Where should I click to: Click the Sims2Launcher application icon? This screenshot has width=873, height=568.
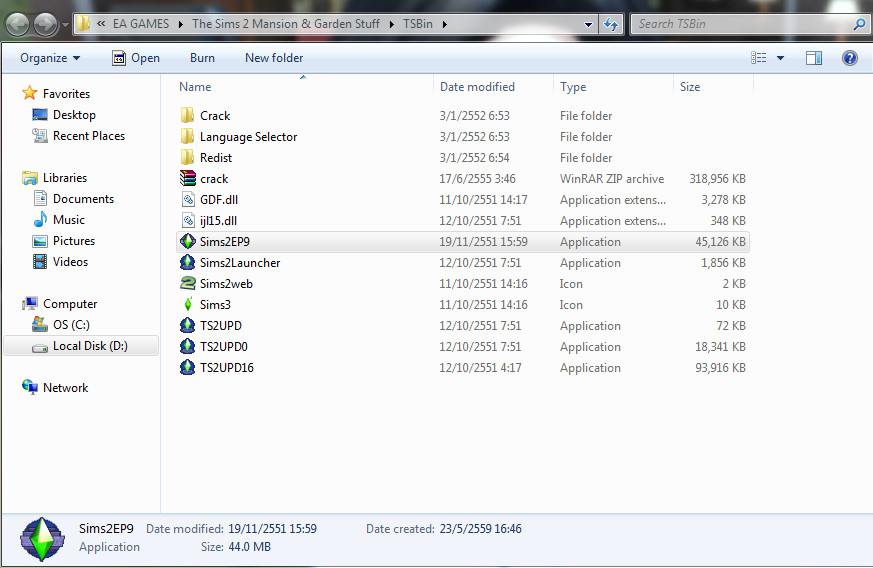[x=188, y=262]
